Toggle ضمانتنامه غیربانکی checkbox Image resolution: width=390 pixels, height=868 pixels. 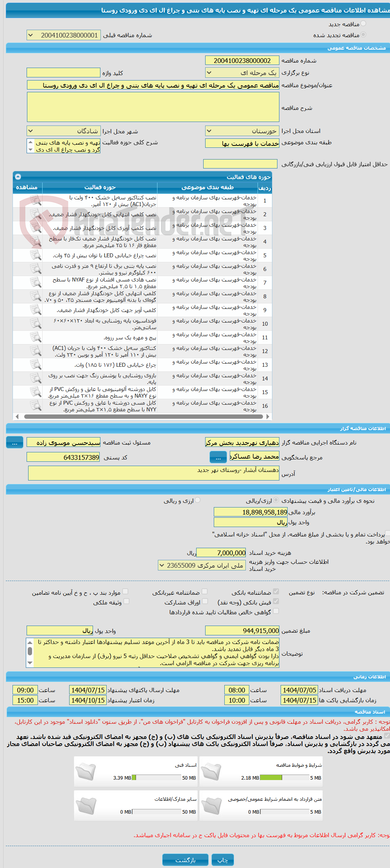[x=204, y=592]
